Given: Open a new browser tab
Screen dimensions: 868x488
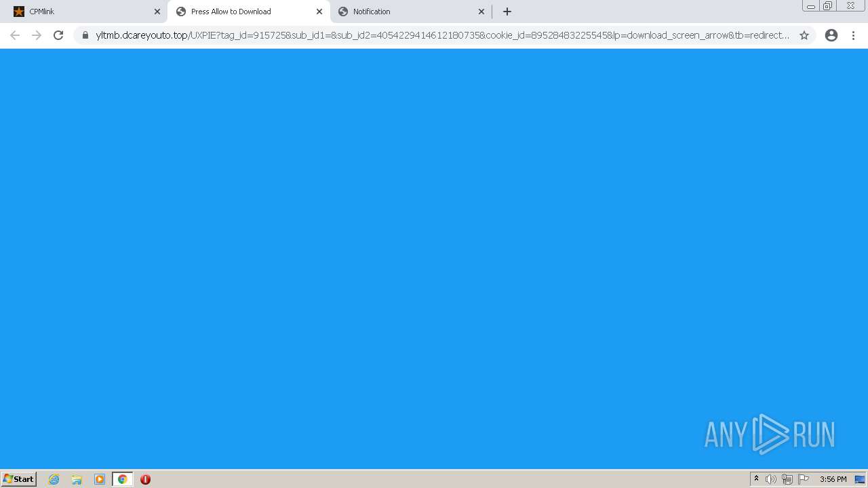Looking at the screenshot, I should coord(507,12).
